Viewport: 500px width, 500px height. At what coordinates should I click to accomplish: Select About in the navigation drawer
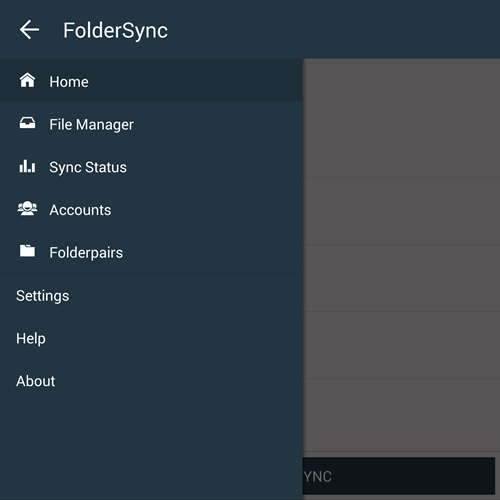(x=151, y=381)
